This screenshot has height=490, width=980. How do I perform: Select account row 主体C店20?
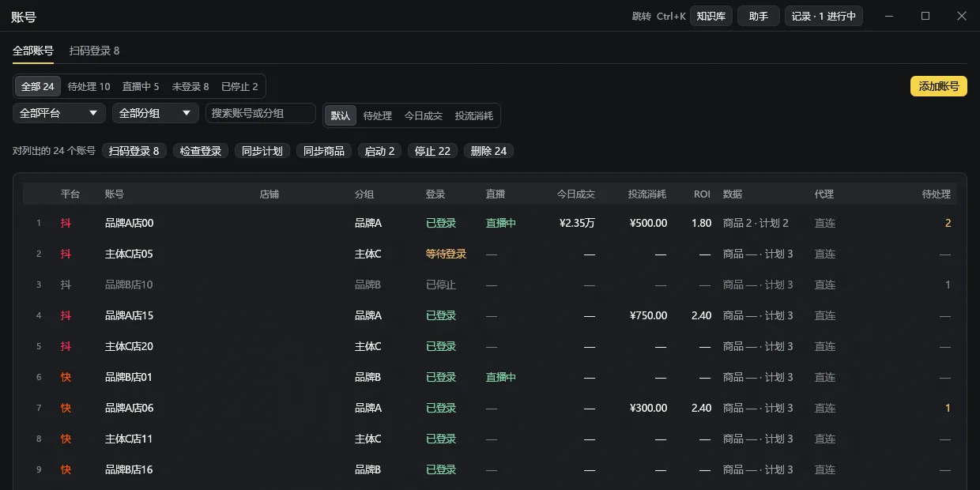490,347
